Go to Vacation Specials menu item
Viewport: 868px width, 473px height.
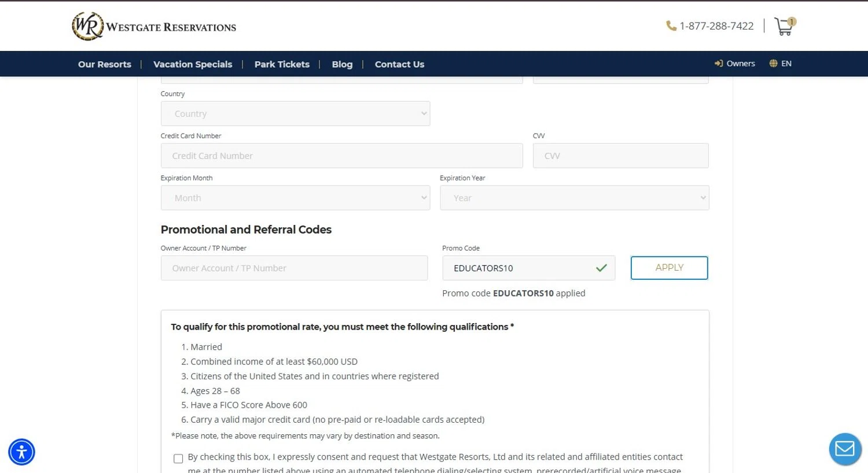(193, 64)
